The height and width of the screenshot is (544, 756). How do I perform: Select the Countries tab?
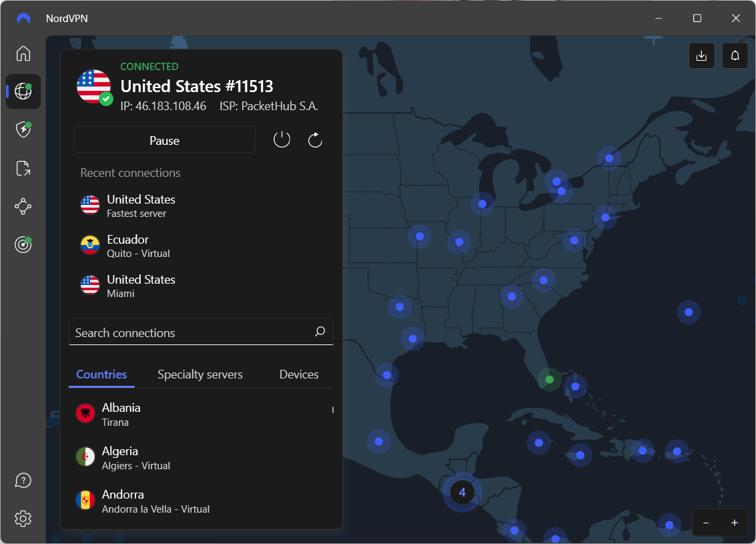coord(101,374)
